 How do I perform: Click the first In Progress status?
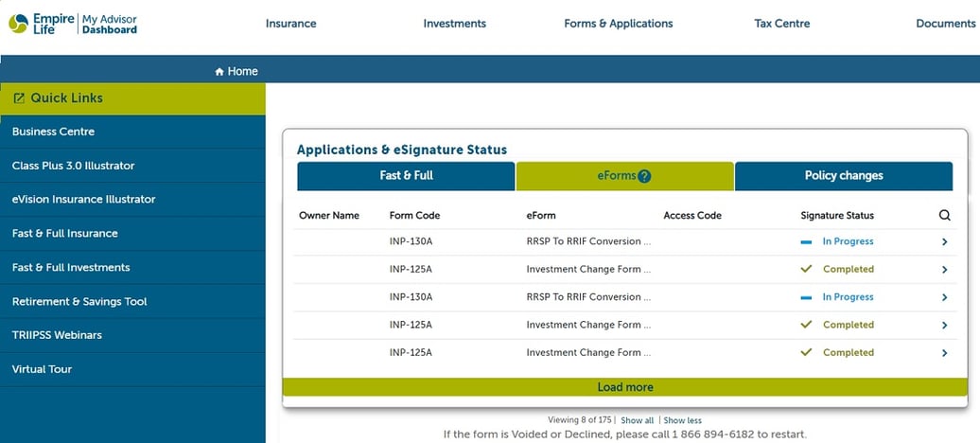click(x=837, y=241)
